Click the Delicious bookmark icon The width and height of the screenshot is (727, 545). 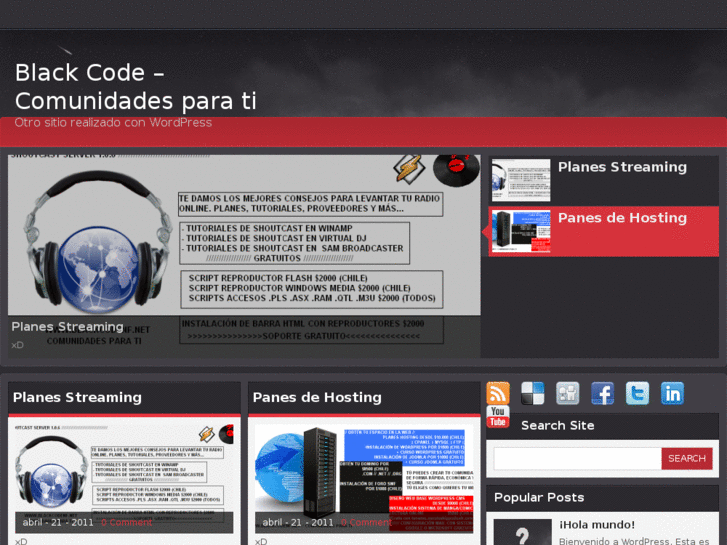[533, 393]
